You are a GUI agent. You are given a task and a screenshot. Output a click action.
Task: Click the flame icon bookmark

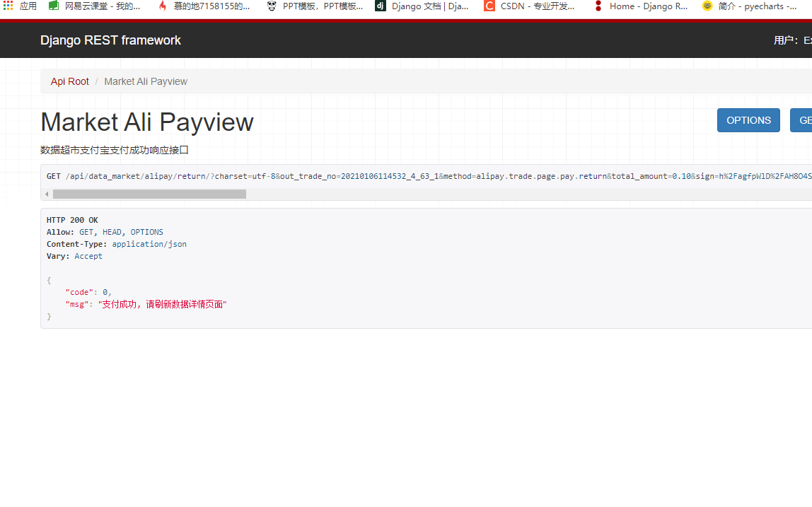(163, 6)
